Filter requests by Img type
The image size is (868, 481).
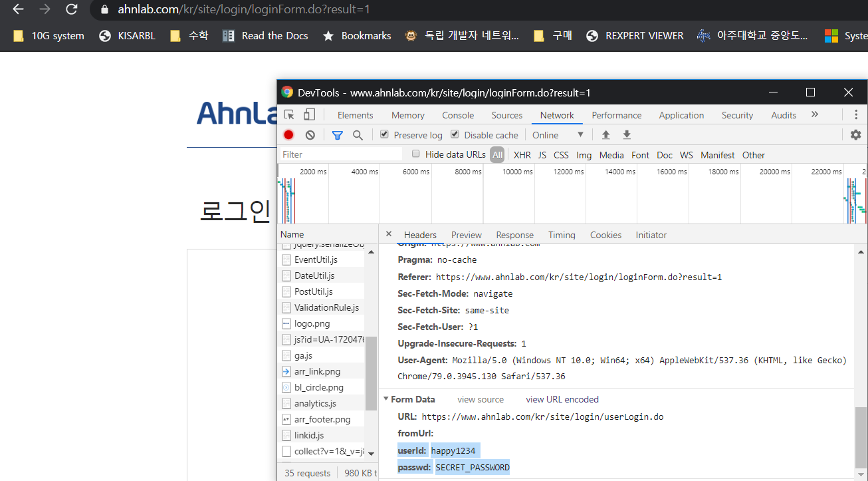(584, 155)
